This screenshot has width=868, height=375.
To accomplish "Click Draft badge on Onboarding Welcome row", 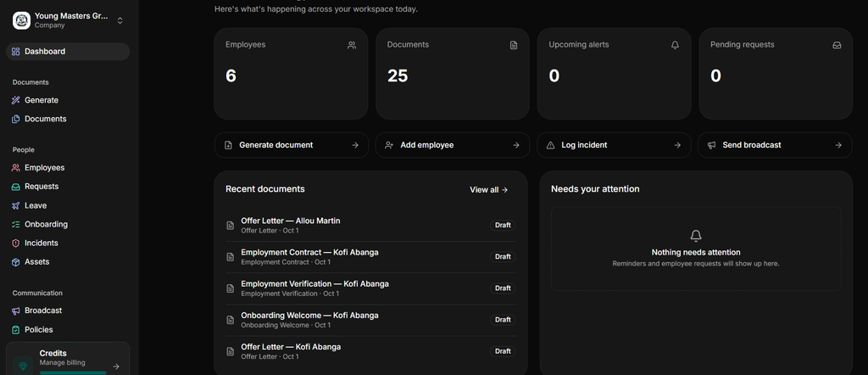I will [503, 320].
